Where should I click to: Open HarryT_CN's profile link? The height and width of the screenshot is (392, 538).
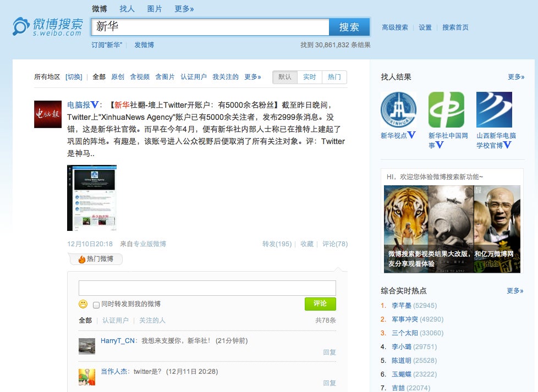(x=117, y=340)
